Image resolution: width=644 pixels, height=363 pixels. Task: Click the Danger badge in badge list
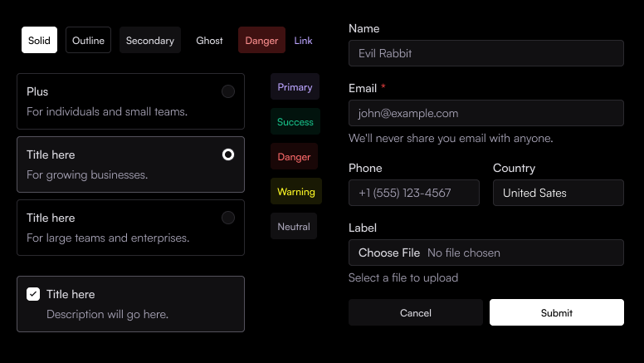click(294, 157)
